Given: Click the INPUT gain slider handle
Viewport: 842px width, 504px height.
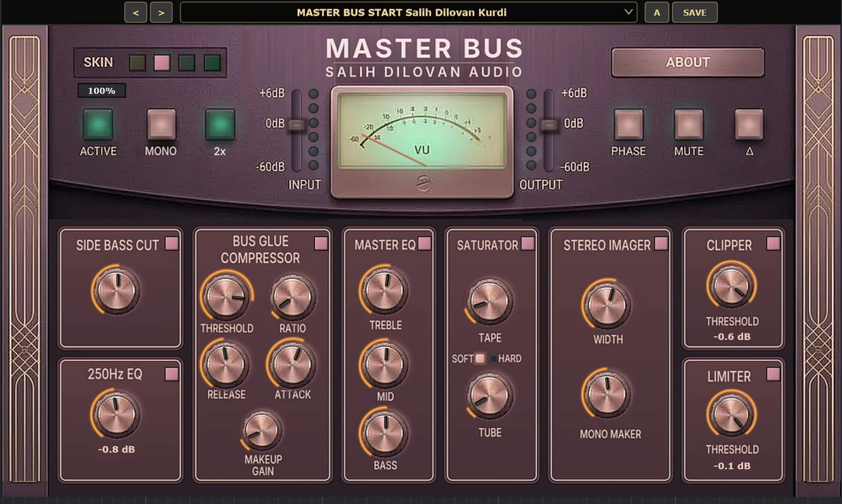Looking at the screenshot, I should (x=296, y=125).
